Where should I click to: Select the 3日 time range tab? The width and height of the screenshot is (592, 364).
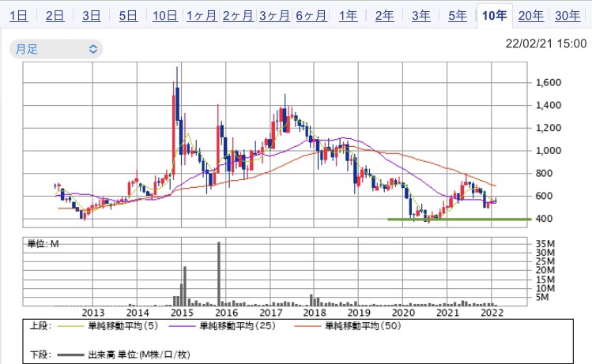point(92,16)
